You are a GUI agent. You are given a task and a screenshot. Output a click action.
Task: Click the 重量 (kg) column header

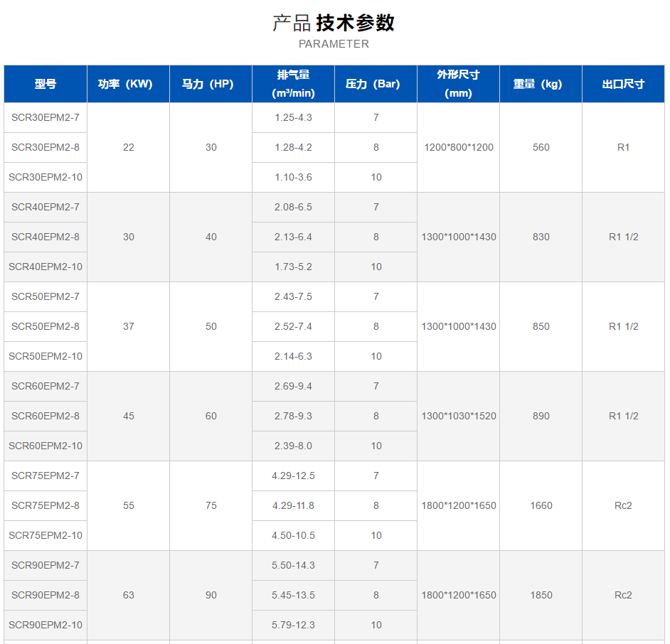pyautogui.click(x=541, y=84)
